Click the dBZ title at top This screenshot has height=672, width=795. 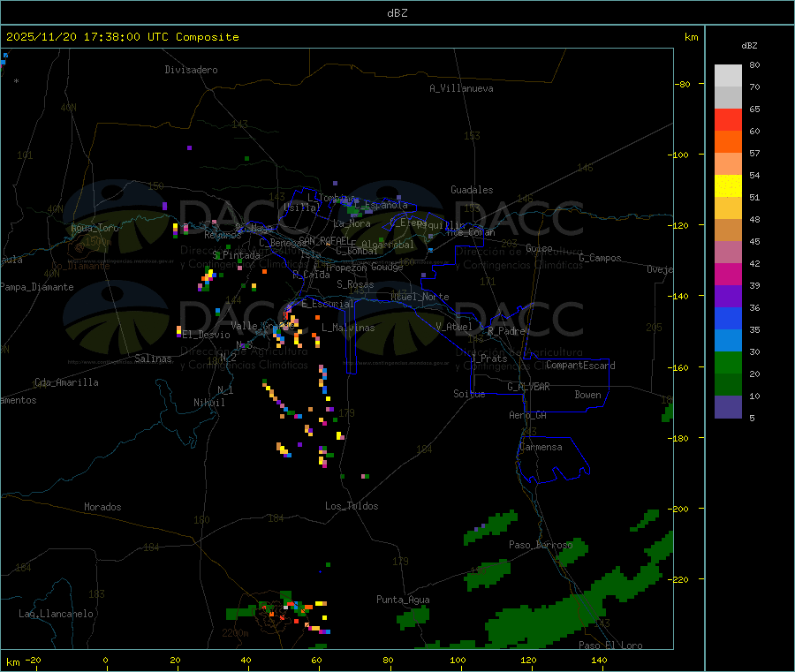tap(397, 13)
